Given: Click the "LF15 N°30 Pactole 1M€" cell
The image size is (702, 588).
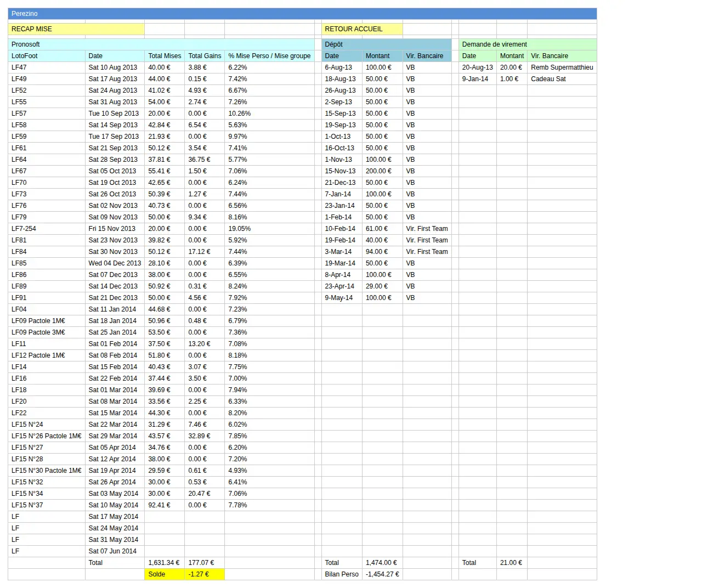Looking at the screenshot, I should [x=47, y=471].
